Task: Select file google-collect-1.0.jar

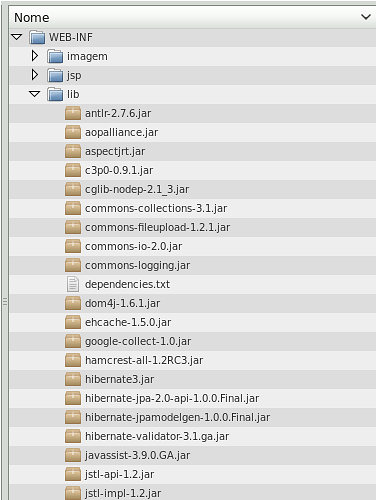Action: (138, 341)
